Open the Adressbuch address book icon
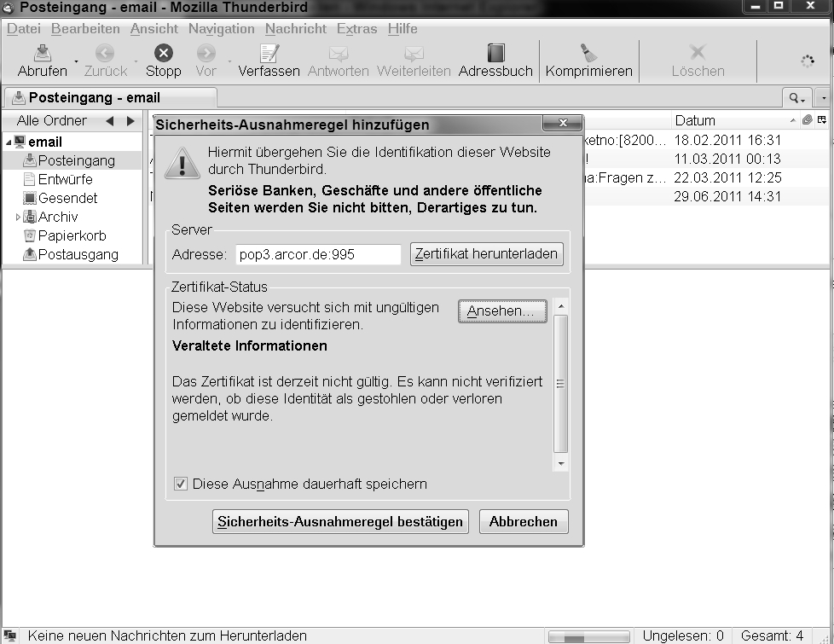The image size is (834, 644). point(495,53)
